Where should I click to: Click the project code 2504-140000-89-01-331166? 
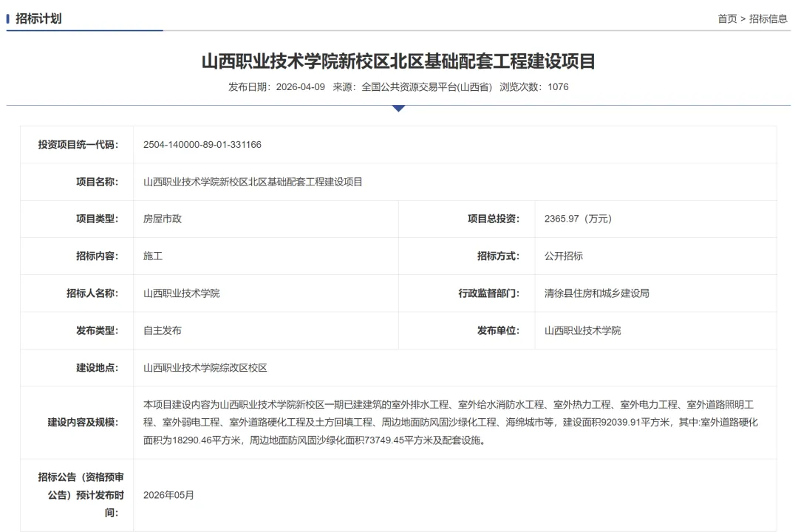[202, 145]
